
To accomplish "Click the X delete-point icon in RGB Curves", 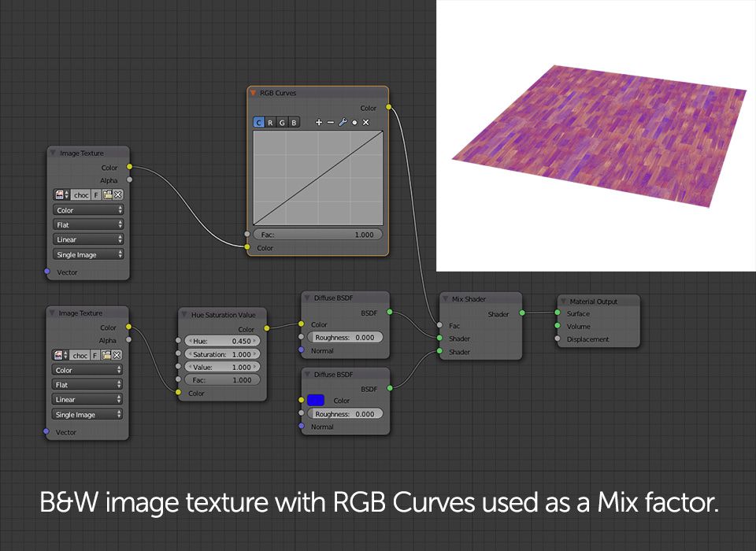I will pos(366,123).
